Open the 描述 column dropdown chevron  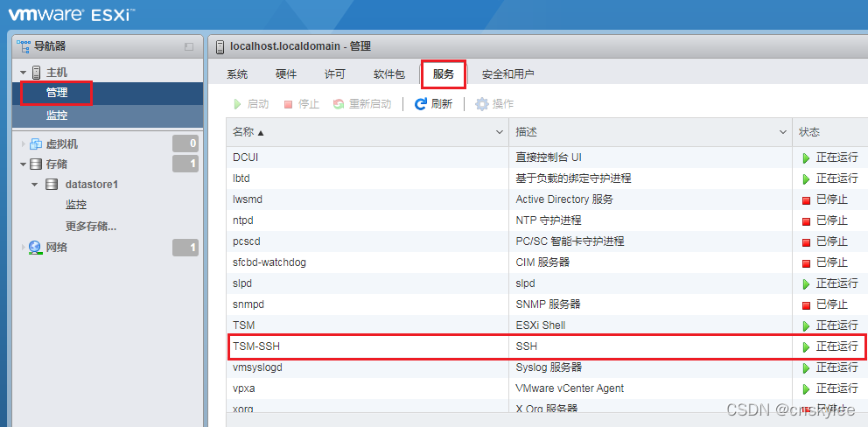click(783, 132)
